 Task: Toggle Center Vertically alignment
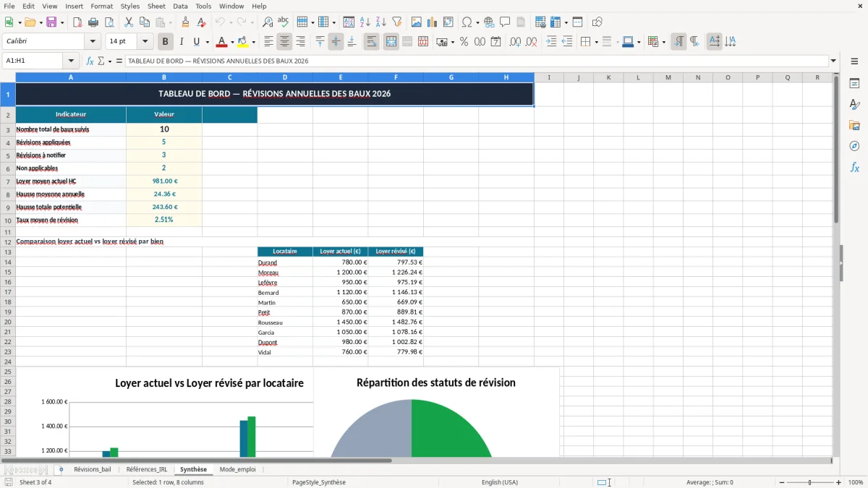(x=336, y=42)
